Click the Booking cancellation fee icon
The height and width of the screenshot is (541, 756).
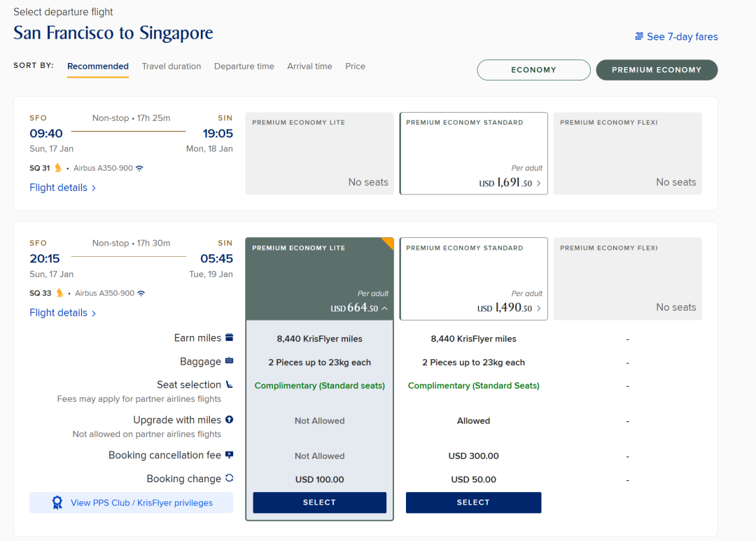click(230, 455)
